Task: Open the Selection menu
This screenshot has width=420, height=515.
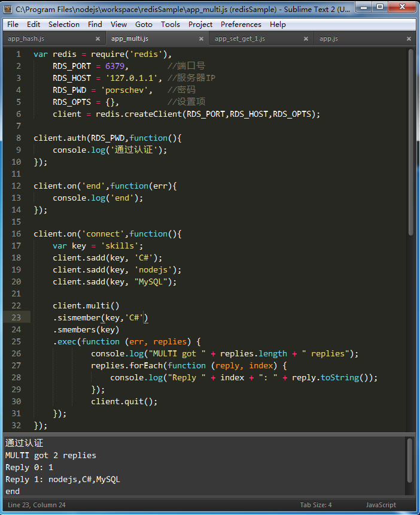Action: click(63, 25)
